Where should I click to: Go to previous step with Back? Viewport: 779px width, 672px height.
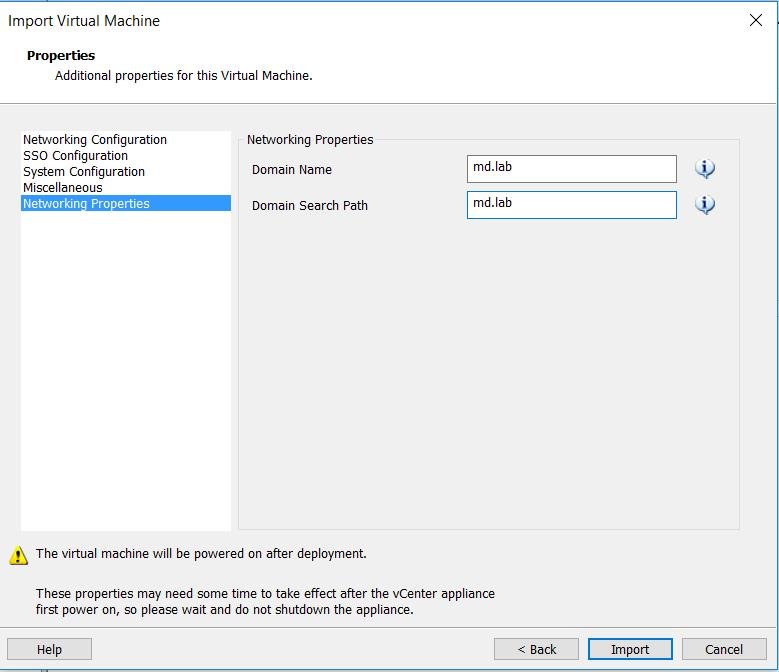pos(536,649)
